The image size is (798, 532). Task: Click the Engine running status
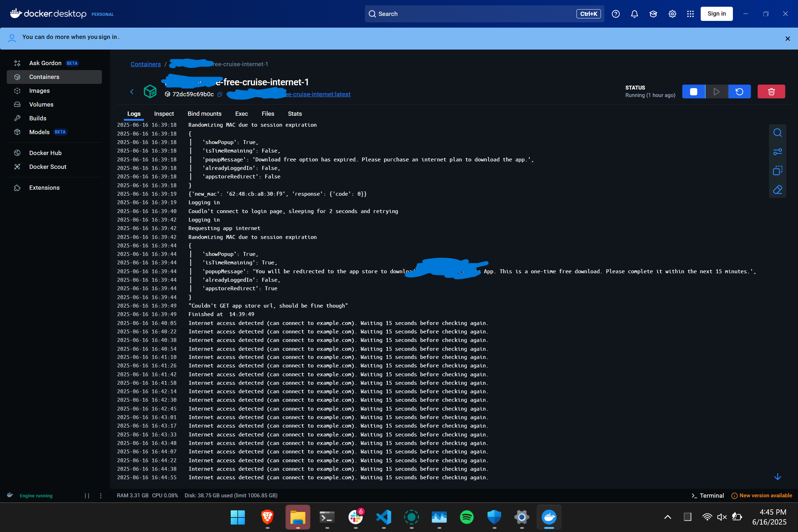36,496
